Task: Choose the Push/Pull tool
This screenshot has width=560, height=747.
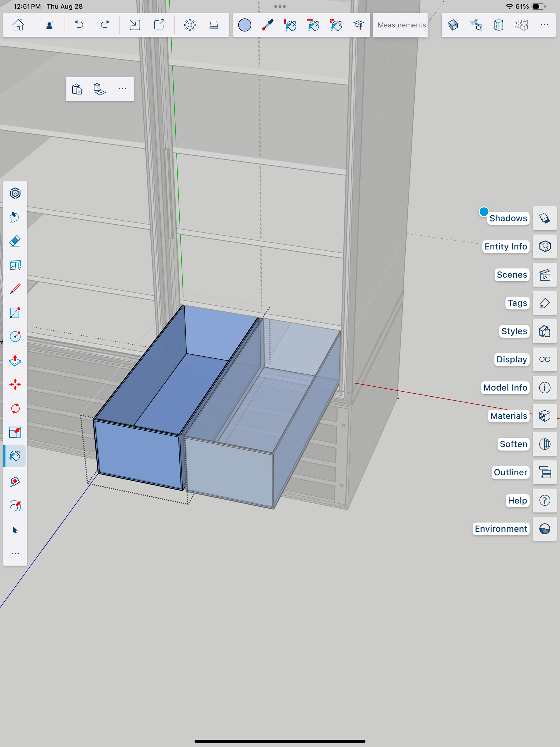Action: point(15,361)
